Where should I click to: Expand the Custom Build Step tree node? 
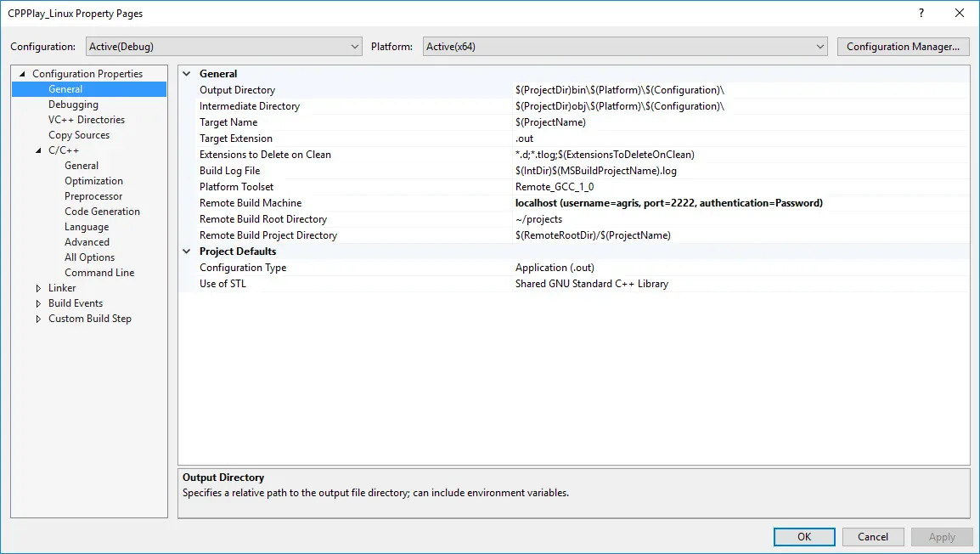(x=39, y=319)
